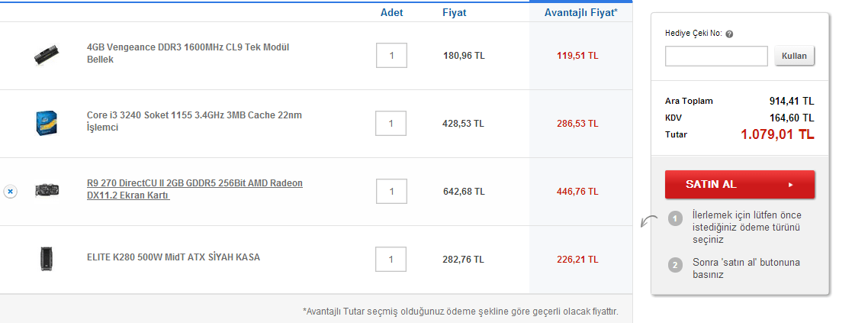The height and width of the screenshot is (323, 868).
Task: Click the Core i3 3240 processor thumbnail
Action: 47,123
